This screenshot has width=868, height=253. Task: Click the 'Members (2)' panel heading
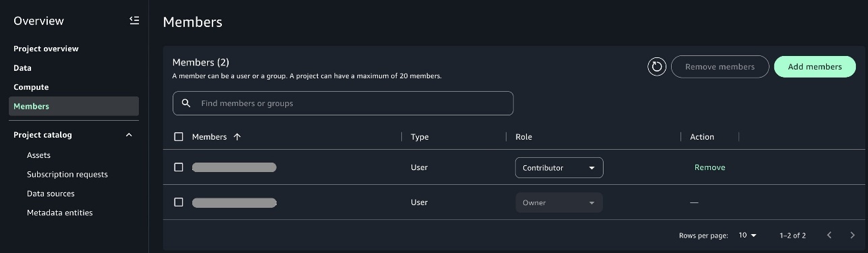coord(201,63)
